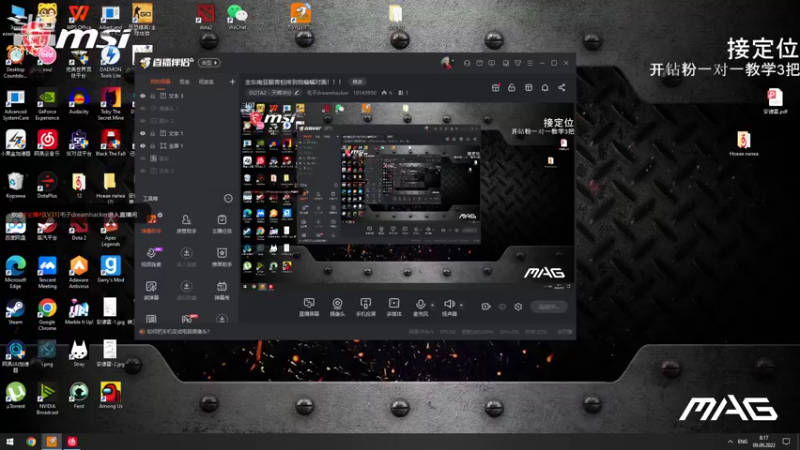Add a 摄像头 webcam source

(x=337, y=307)
